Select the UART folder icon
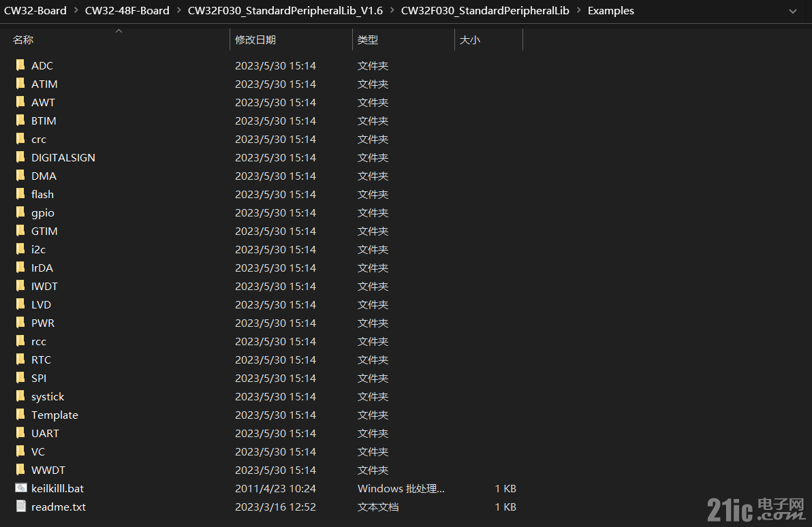This screenshot has width=812, height=527. coord(20,433)
